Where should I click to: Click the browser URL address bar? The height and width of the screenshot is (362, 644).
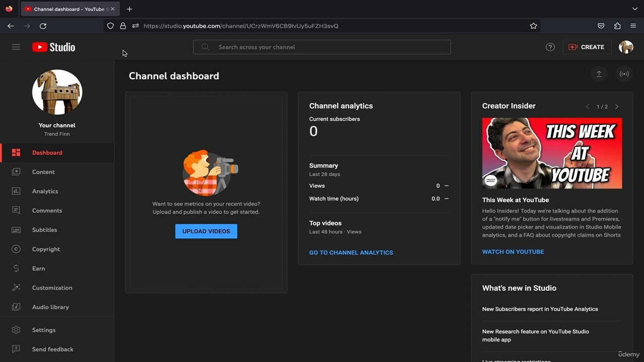(322, 26)
